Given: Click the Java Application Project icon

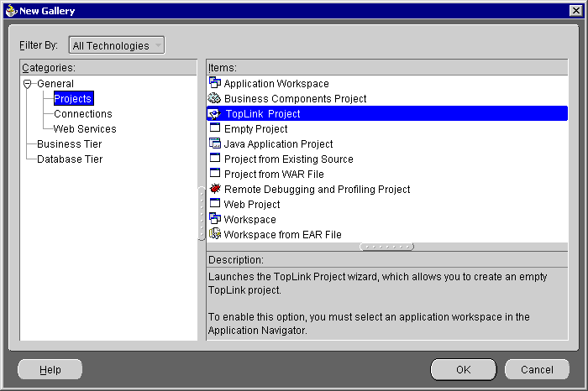Looking at the screenshot, I should tap(215, 143).
